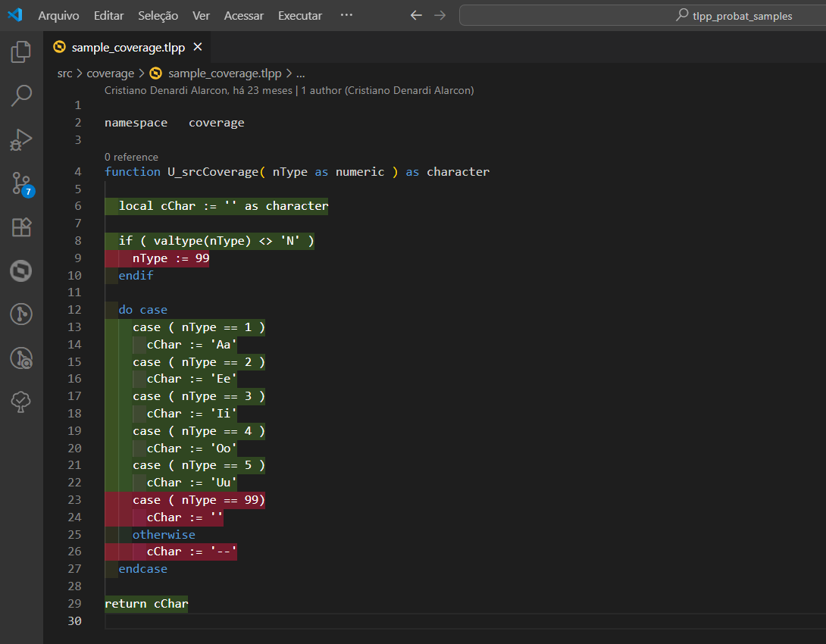This screenshot has width=826, height=644.
Task: Click the tlpp_probat_samples search box
Action: 643,16
